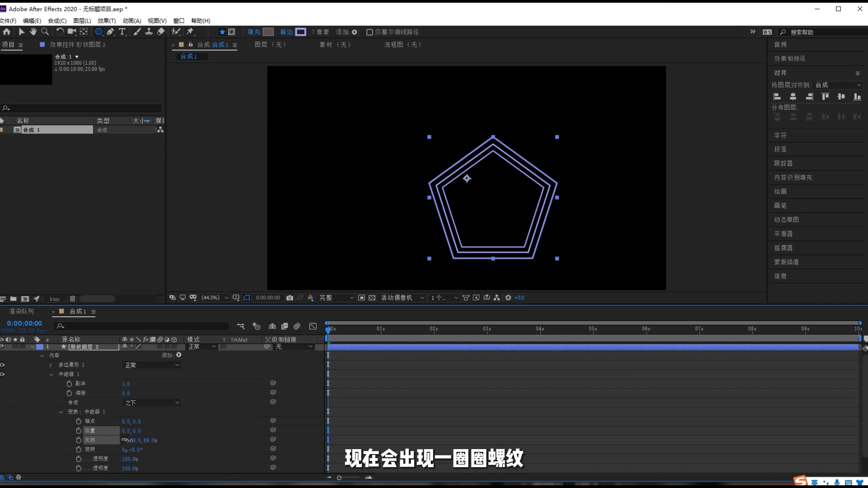Open the 文件(F) menu
This screenshot has height=488, width=868.
point(8,21)
